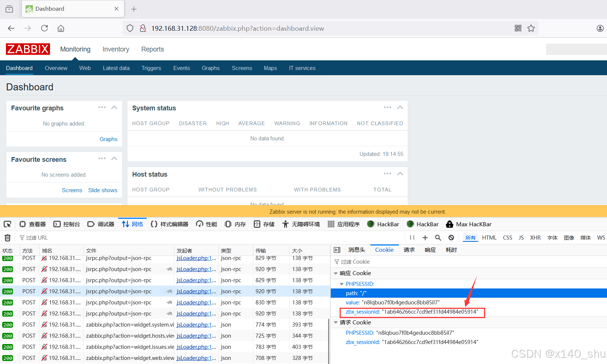
Task: Open the 控制台 devtools tab
Action: [67, 224]
